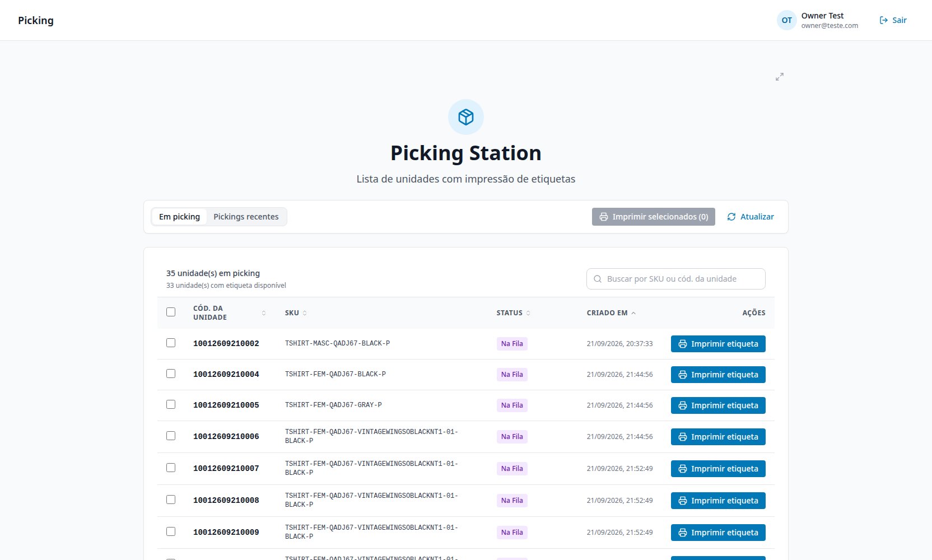Click the Na Fila badge for 10012609210002
This screenshot has height=560, width=932.
click(x=512, y=344)
